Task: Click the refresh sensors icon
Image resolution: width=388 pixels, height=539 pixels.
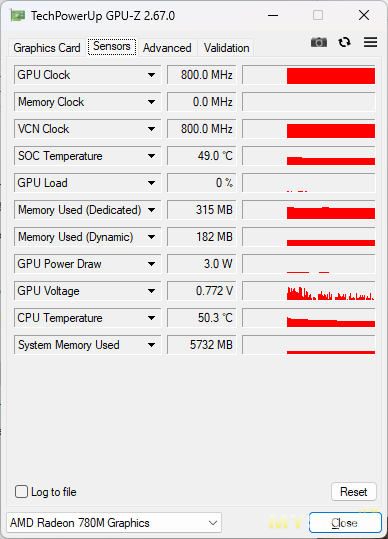Action: 344,42
